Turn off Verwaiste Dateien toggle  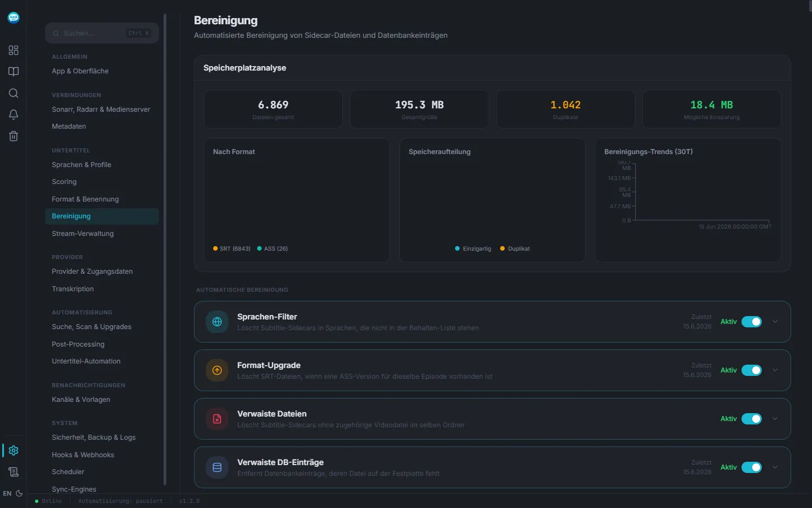pos(752,419)
